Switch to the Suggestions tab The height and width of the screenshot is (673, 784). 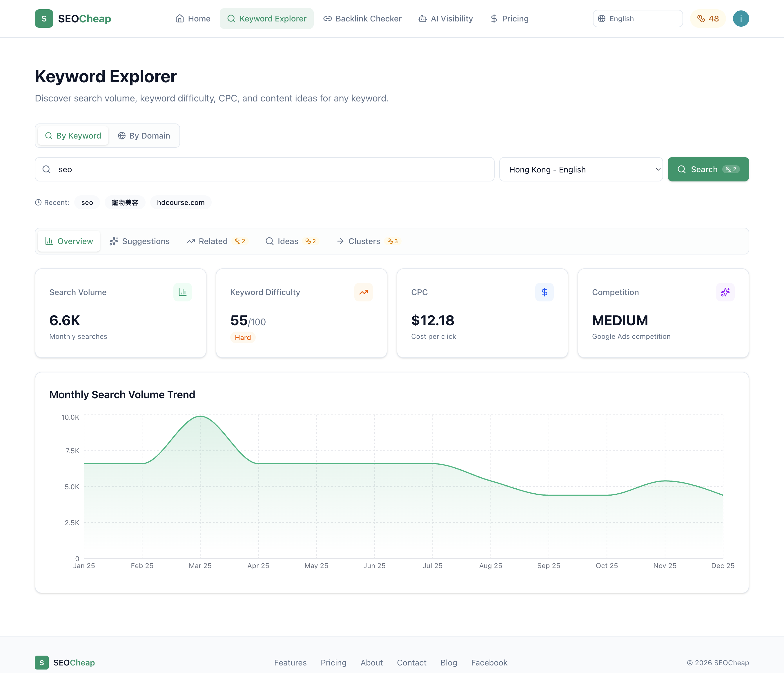coord(139,241)
